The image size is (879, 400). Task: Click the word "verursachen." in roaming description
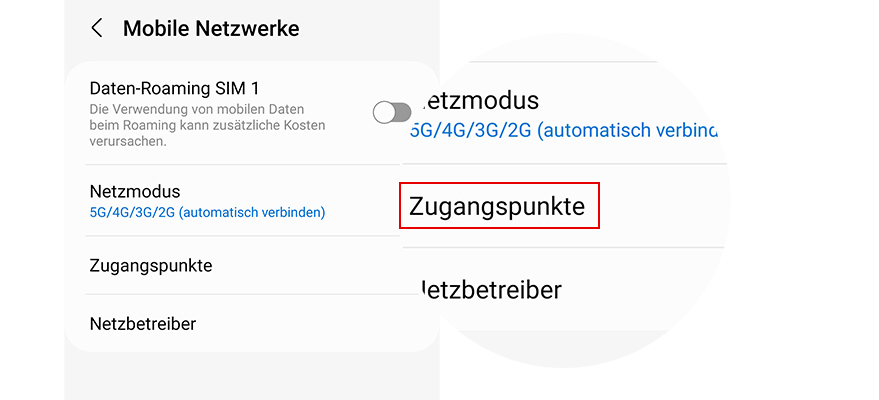click(x=127, y=142)
